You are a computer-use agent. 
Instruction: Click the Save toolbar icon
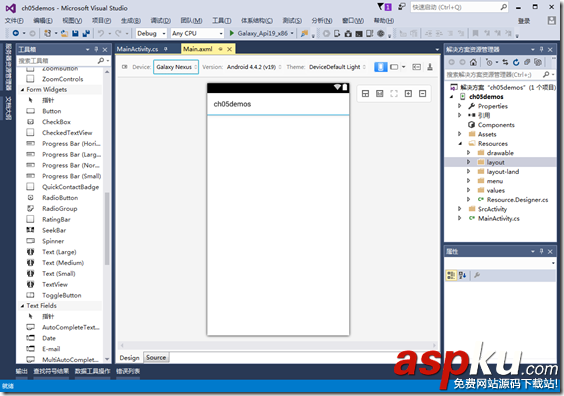pyautogui.click(x=75, y=33)
